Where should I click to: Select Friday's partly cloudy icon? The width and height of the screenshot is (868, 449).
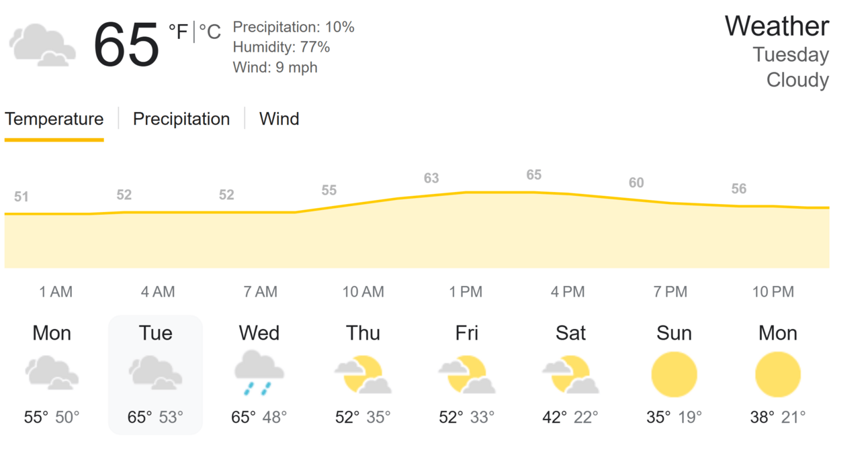(466, 374)
